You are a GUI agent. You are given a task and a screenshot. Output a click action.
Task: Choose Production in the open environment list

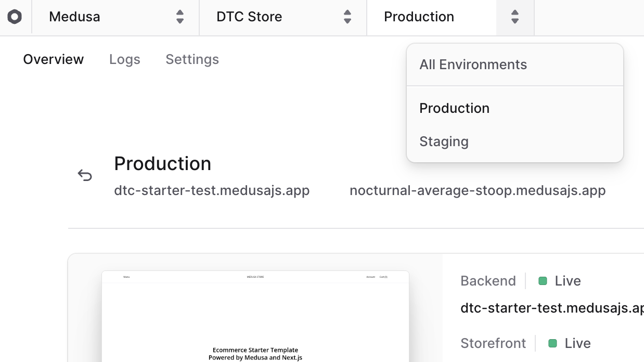(x=454, y=108)
